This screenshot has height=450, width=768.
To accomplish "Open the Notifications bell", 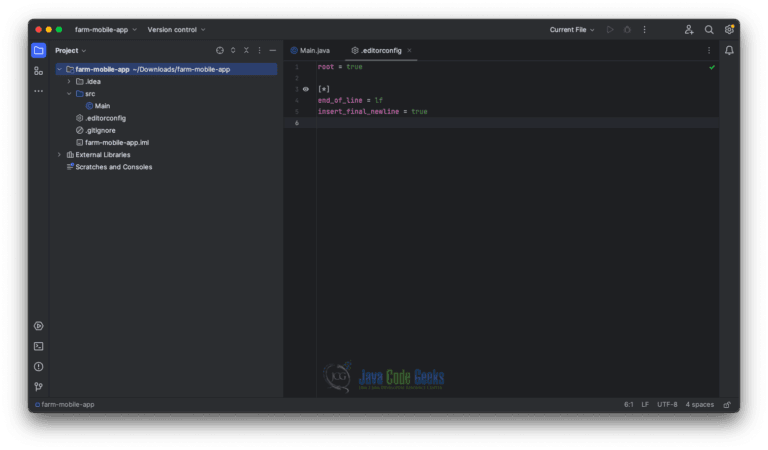I will (729, 50).
